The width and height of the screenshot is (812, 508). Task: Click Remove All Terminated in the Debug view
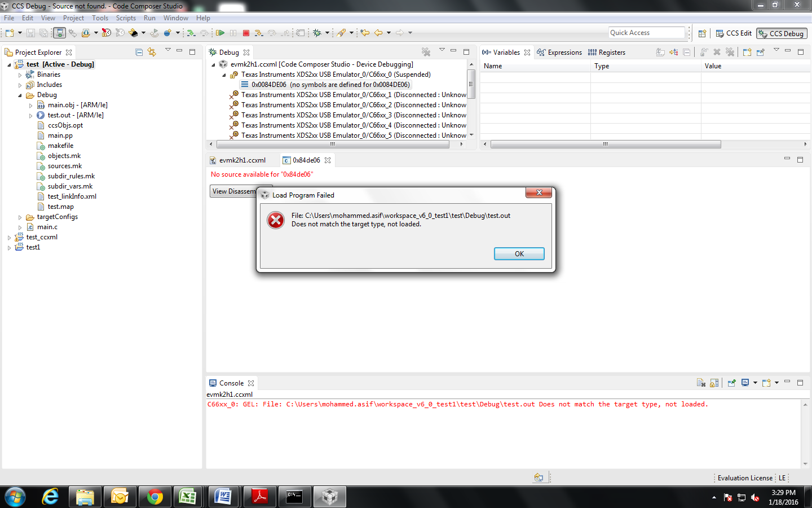[426, 52]
